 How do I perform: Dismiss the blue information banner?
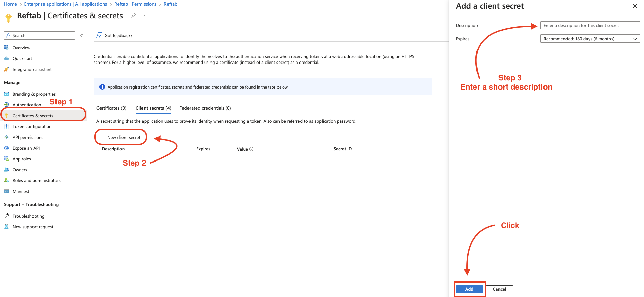coord(426,84)
